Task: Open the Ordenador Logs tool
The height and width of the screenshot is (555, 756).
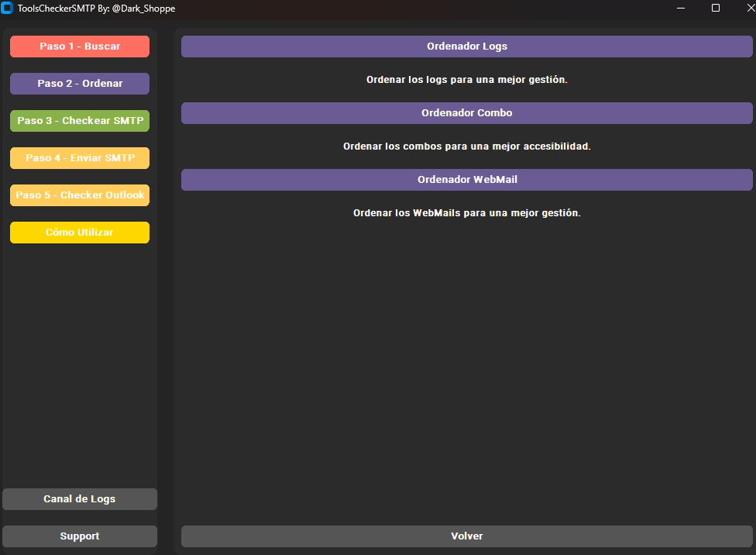Action: (467, 46)
